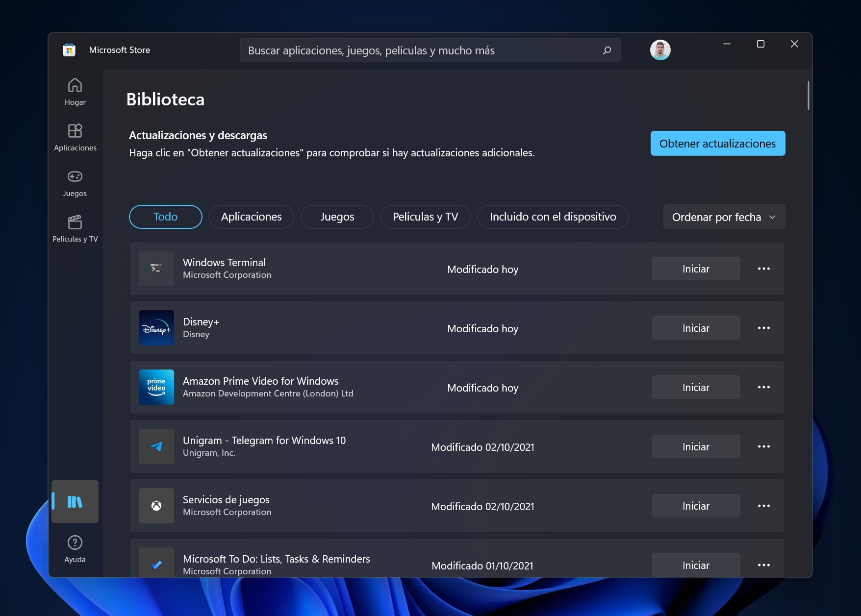Select the Todo filter tab
This screenshot has height=616, width=861.
[166, 217]
